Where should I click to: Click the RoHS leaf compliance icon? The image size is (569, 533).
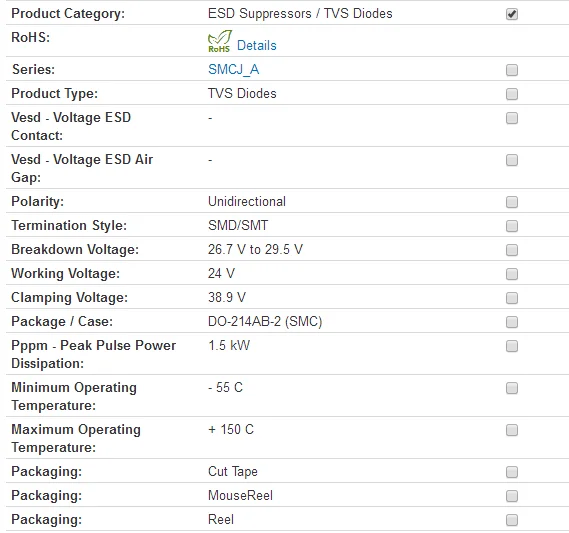219,41
